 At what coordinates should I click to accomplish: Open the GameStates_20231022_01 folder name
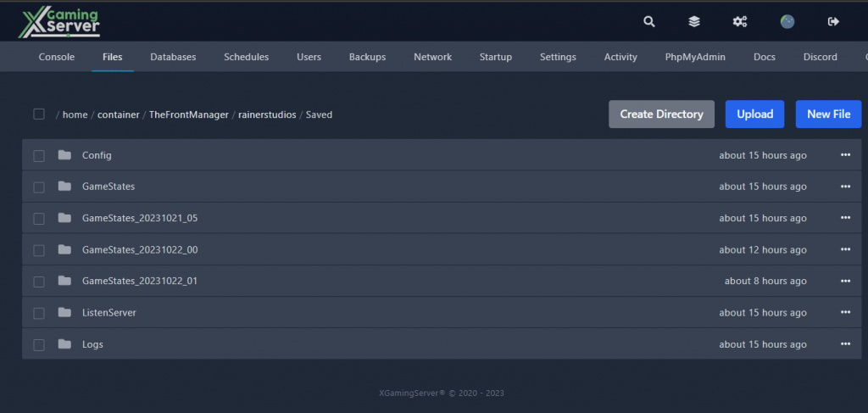click(x=140, y=281)
